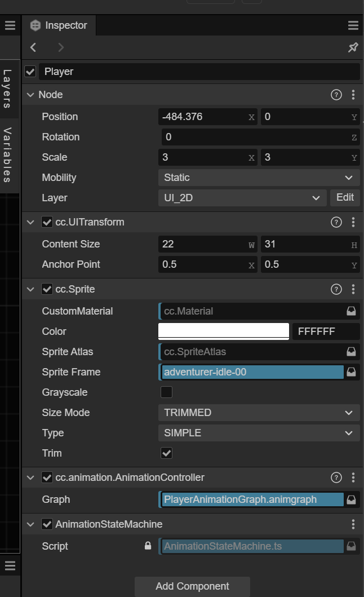Switch to the Variables side tab
This screenshot has height=597, width=364.
(7, 155)
